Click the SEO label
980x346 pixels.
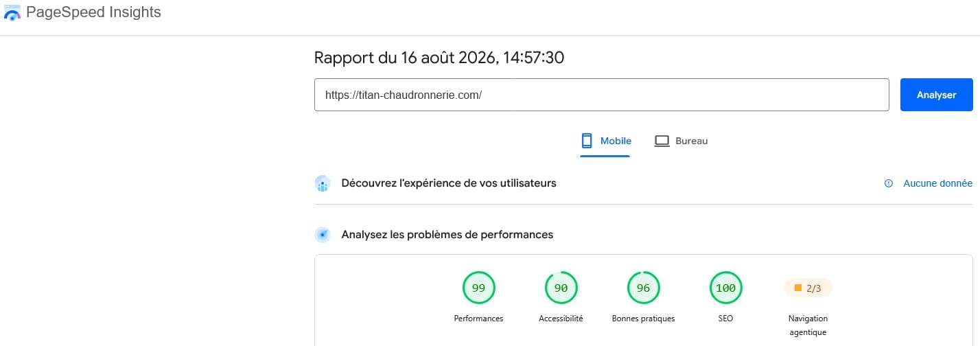coord(725,319)
